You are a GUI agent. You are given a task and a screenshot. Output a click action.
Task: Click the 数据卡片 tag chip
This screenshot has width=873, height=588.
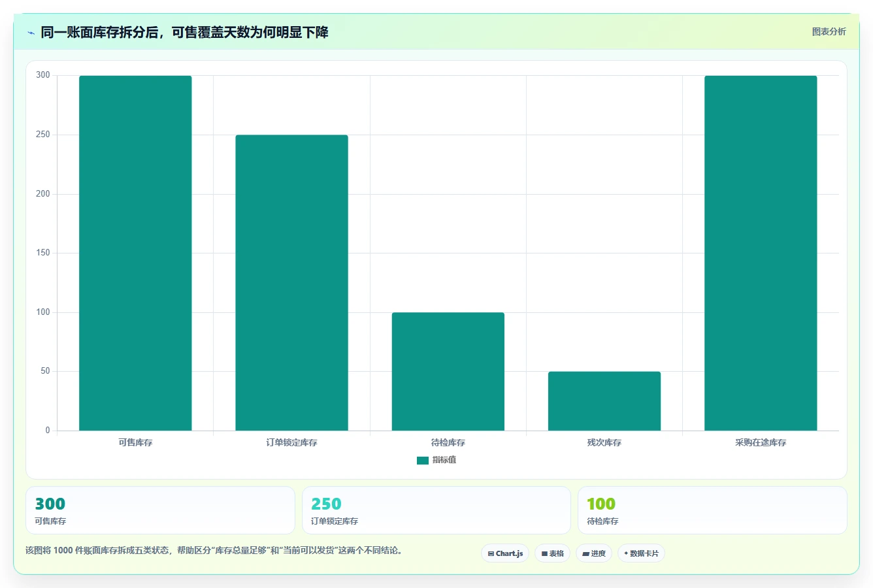(641, 553)
